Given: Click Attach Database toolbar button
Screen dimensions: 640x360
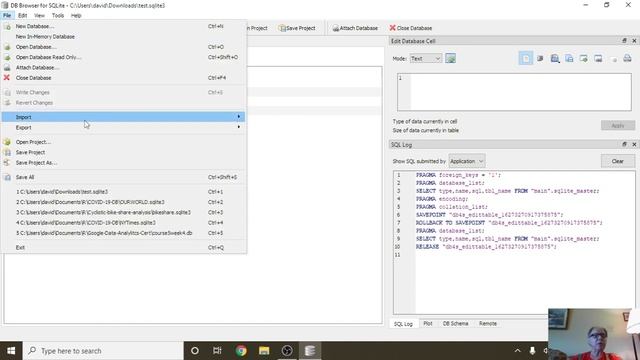Looking at the screenshot, I should 355,28.
